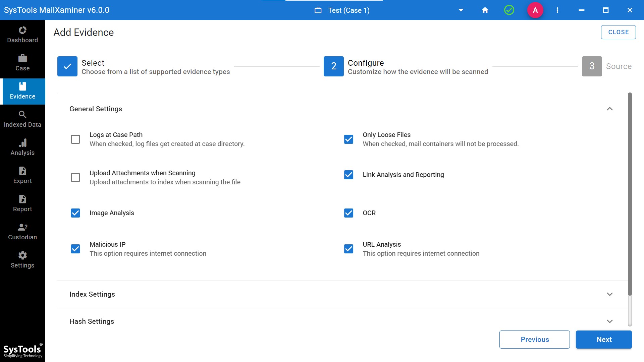Collapse the General Settings section

tap(609, 109)
